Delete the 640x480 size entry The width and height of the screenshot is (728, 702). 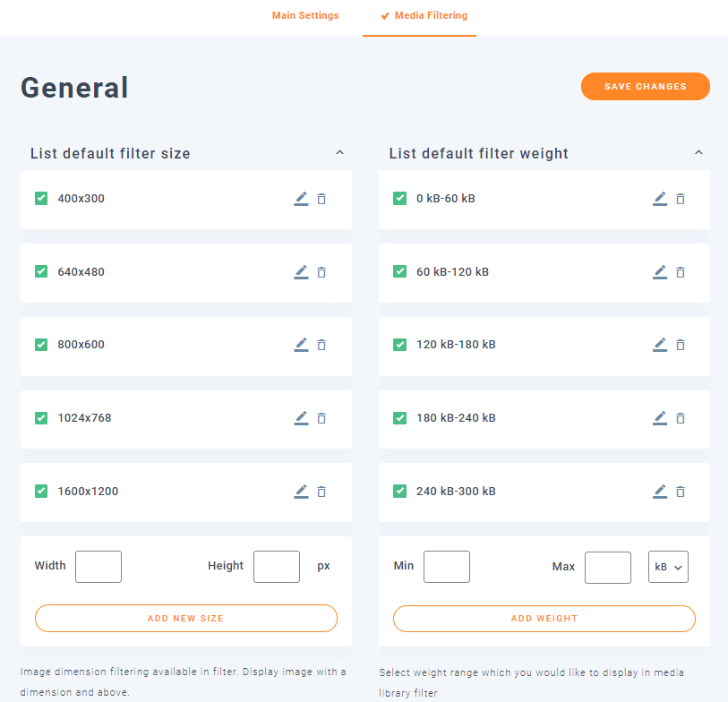coord(321,272)
